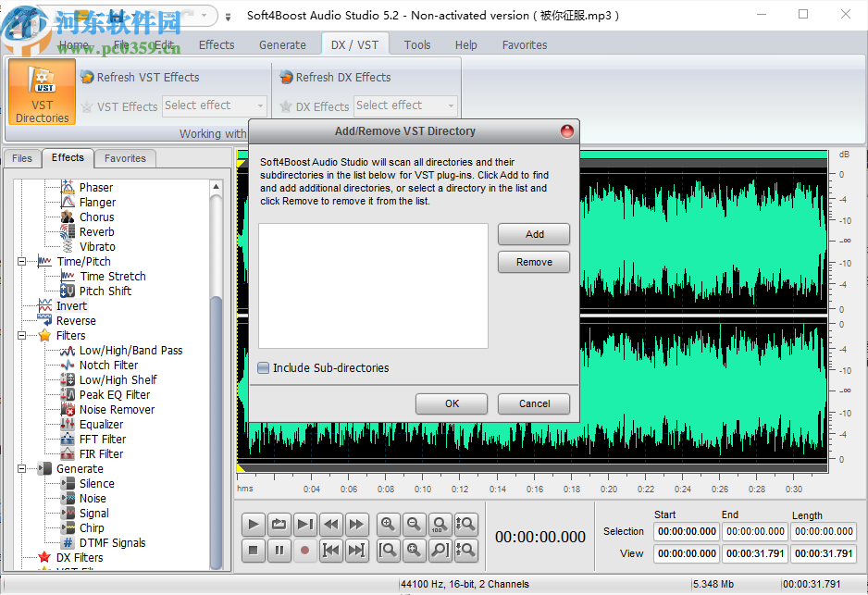Choose the Pitch Shift effect

pos(105,291)
